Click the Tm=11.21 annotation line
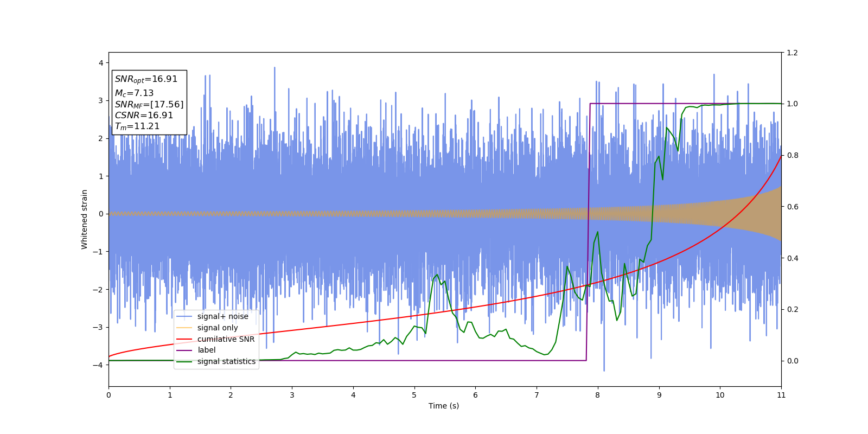Screen dimensions: 868x434 [137, 126]
